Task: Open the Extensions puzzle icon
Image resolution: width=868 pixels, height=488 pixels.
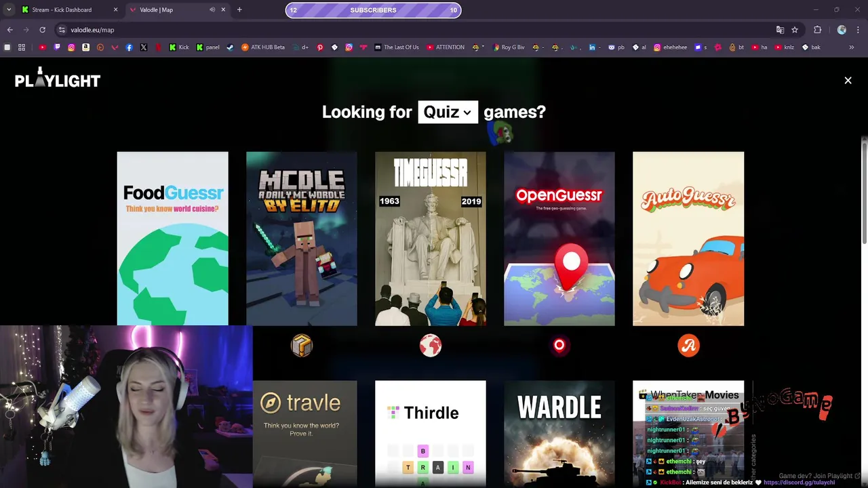Action: 817,30
